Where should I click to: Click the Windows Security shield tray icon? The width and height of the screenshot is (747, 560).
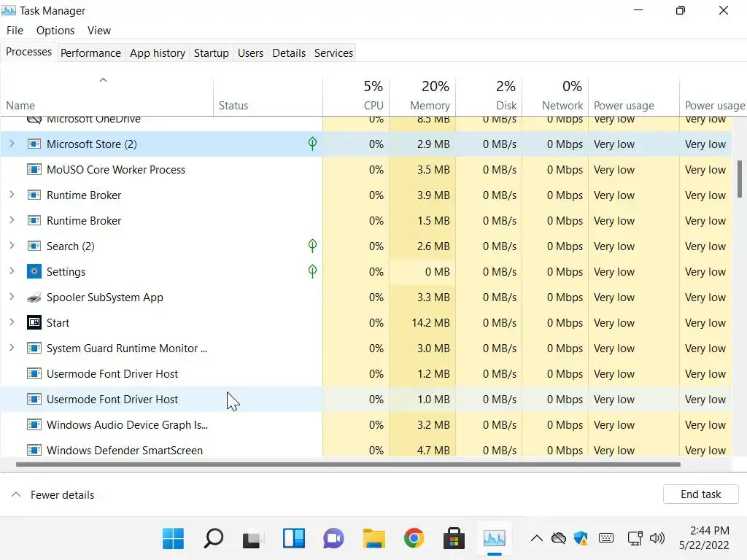pos(581,539)
